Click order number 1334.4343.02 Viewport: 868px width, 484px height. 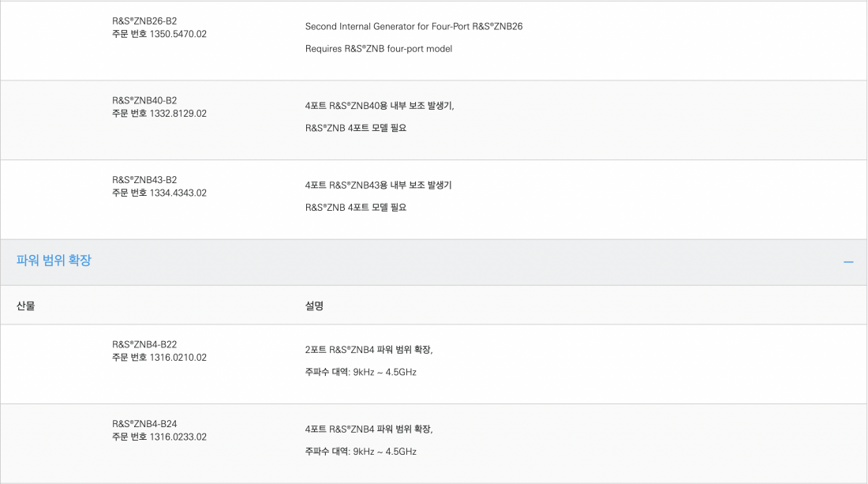click(159, 193)
